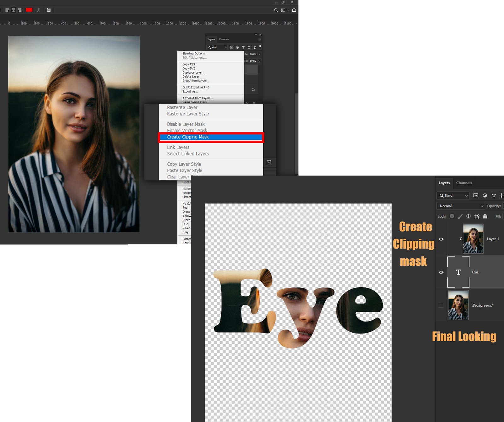Click the Share image icon
The width and height of the screenshot is (504, 422).
[x=294, y=10]
